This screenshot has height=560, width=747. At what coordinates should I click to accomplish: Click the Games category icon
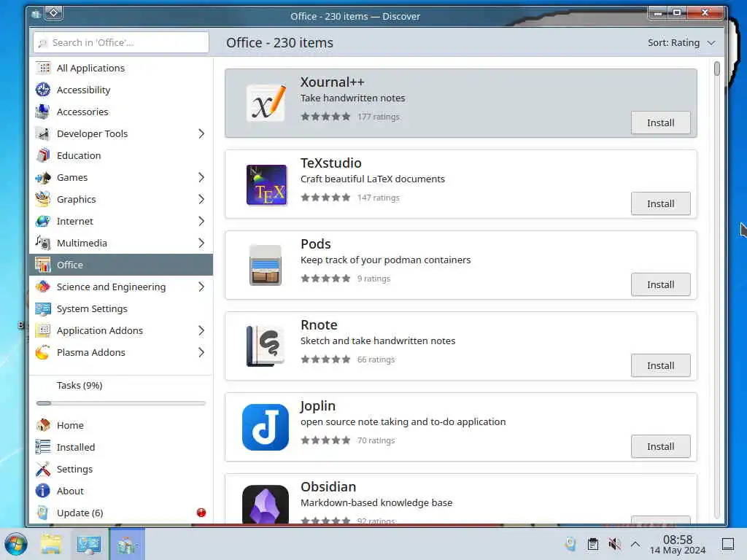tap(43, 178)
